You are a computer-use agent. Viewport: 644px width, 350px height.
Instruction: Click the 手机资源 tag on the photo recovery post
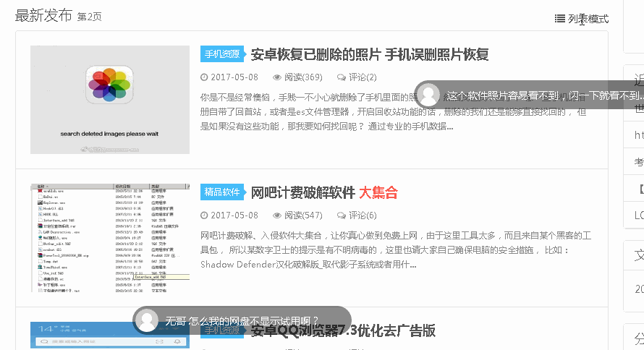coord(222,54)
